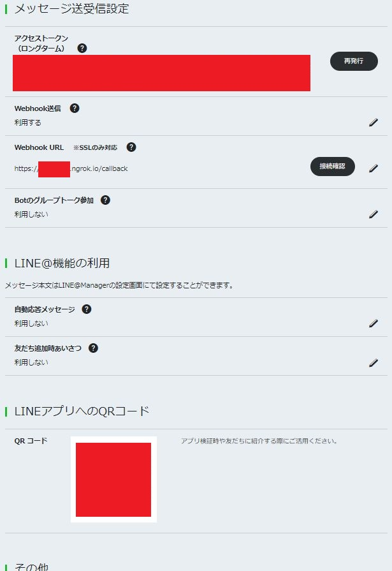Edit Botのグループトーク参加 with pencil icon
This screenshot has width=392, height=571.
click(x=374, y=214)
